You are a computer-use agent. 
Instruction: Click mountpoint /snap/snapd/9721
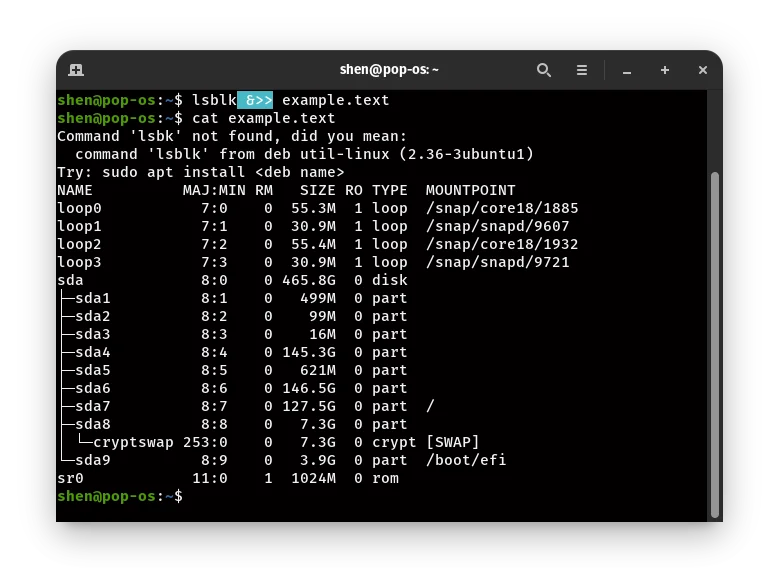point(497,262)
